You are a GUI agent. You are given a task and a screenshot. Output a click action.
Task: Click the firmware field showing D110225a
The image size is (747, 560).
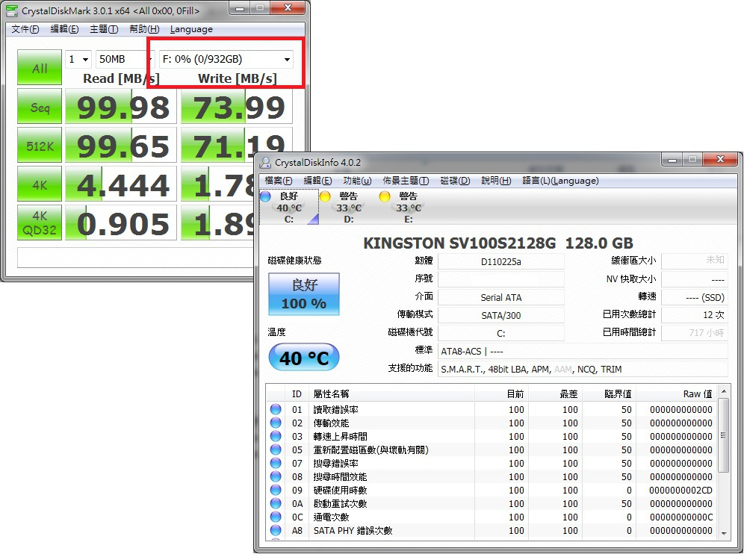point(501,261)
